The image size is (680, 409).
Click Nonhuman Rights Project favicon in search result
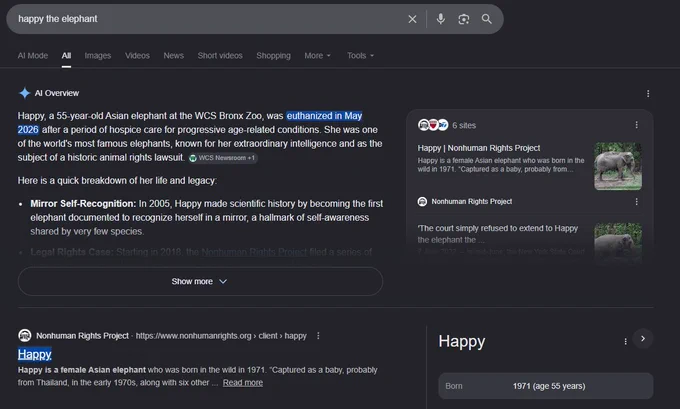tap(25, 335)
